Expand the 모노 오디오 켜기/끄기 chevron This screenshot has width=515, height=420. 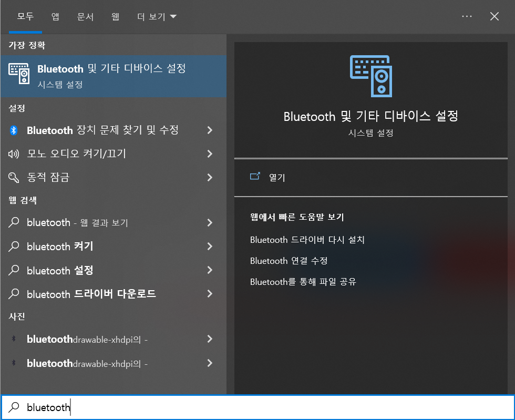point(210,154)
